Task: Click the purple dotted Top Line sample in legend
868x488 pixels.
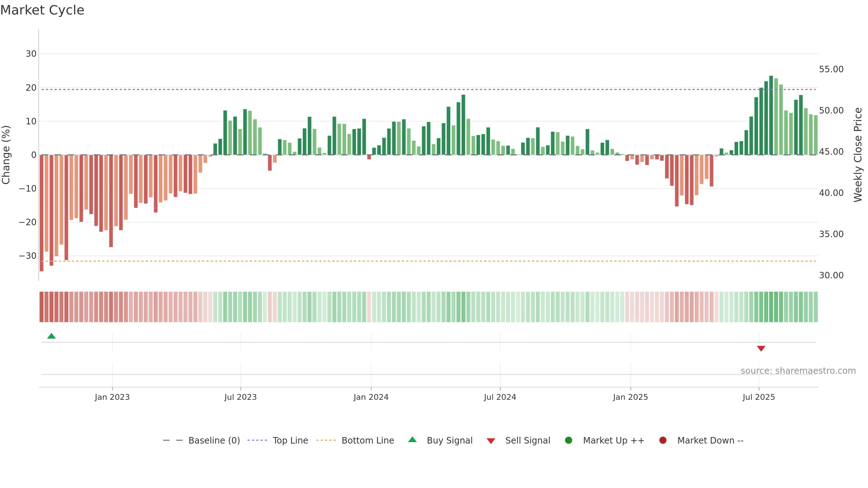Action: (x=257, y=440)
